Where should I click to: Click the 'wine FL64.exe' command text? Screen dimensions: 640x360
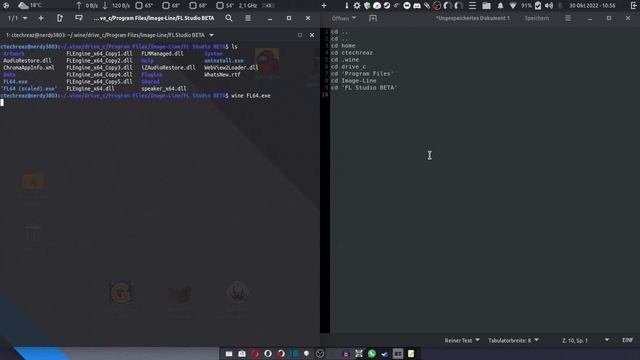coord(251,96)
